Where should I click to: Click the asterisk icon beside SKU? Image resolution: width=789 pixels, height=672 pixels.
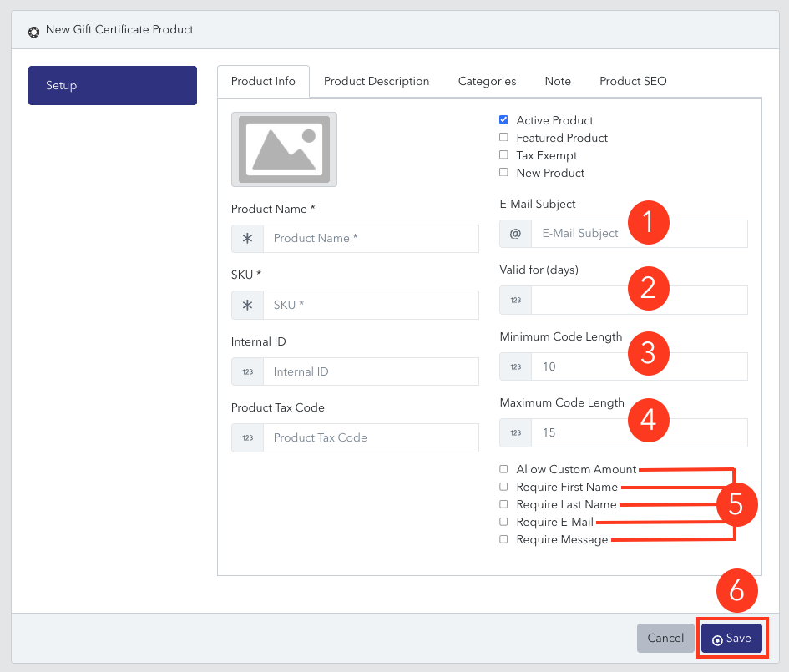(x=248, y=305)
